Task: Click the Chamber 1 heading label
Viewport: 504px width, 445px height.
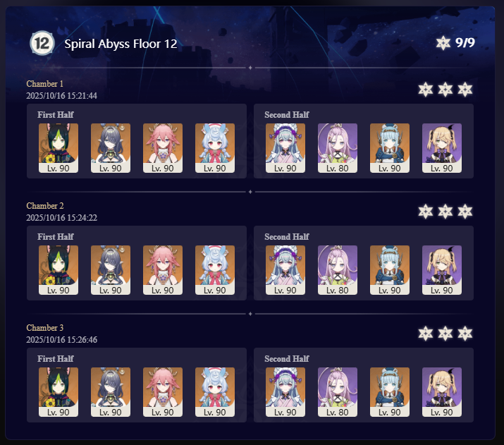Action: click(44, 84)
